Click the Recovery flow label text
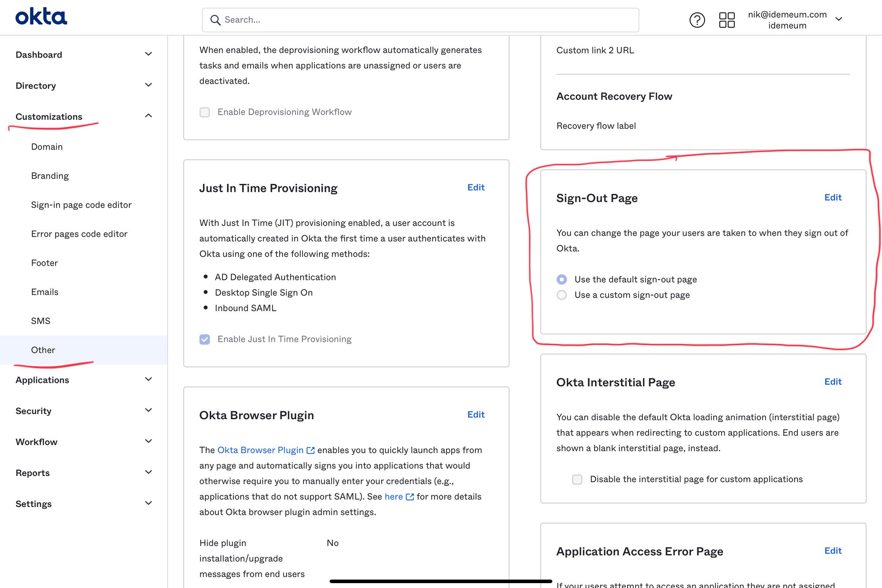The image size is (882, 588). click(596, 126)
